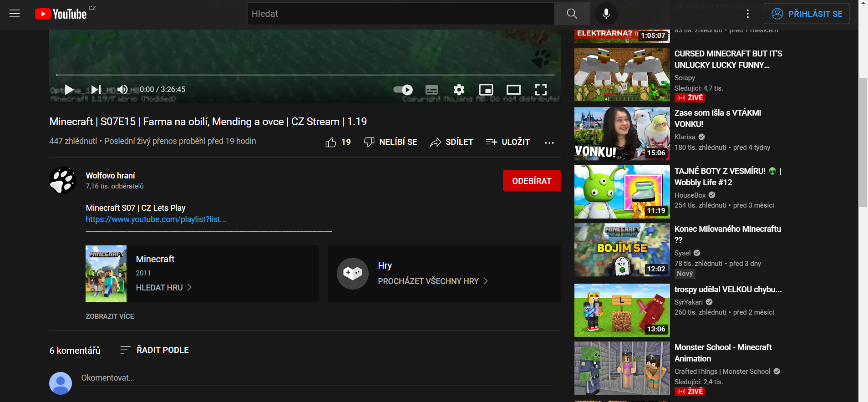Open Zase som išla s VTÁKMI VONKU video
Viewport: 868px width, 402px height.
(x=718, y=118)
